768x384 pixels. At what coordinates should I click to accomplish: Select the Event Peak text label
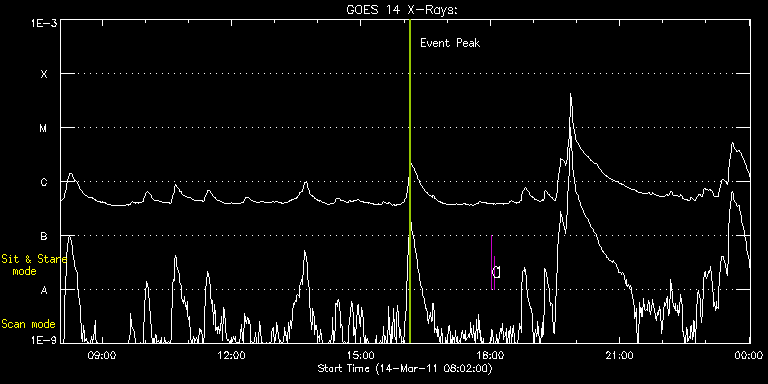click(450, 43)
